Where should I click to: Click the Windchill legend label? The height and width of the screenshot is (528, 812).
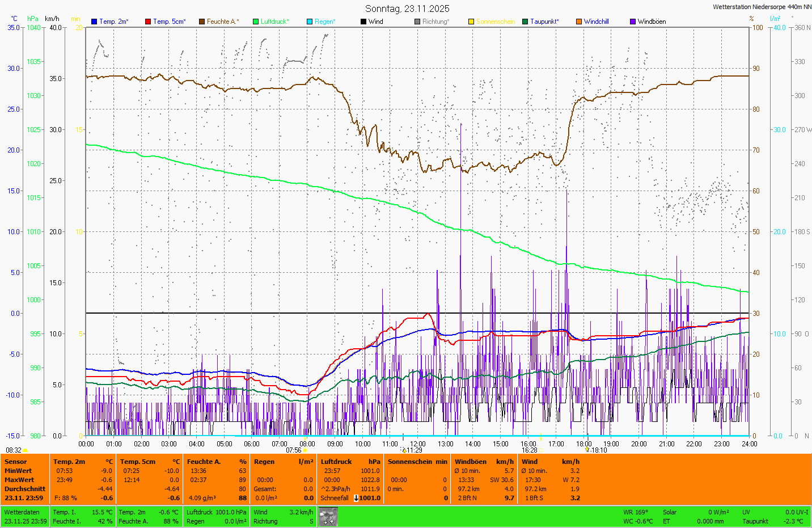596,22
